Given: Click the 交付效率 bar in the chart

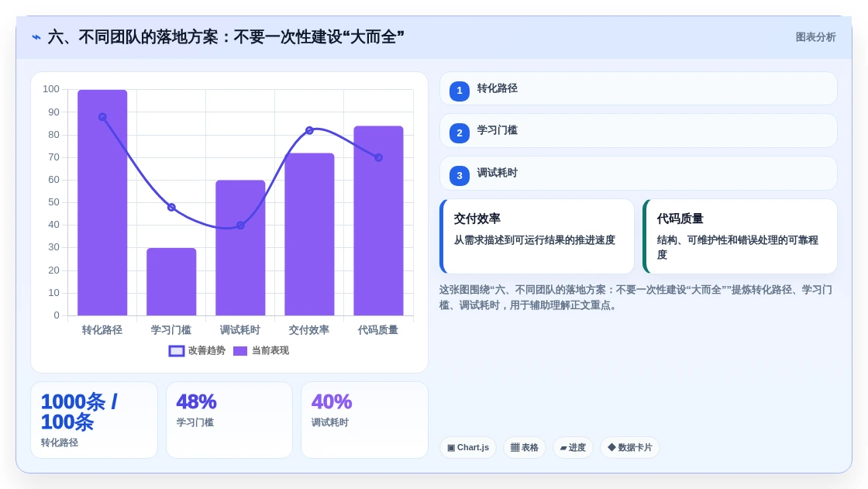Looking at the screenshot, I should point(309,234).
